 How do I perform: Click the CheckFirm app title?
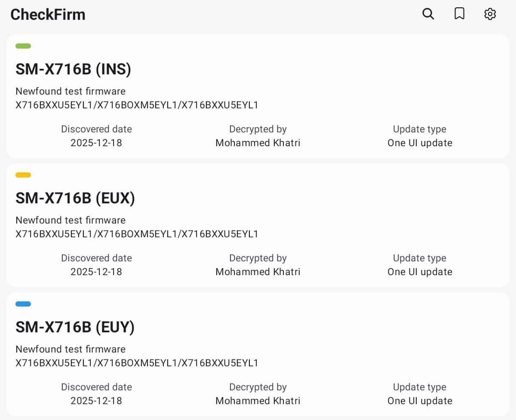coord(48,15)
